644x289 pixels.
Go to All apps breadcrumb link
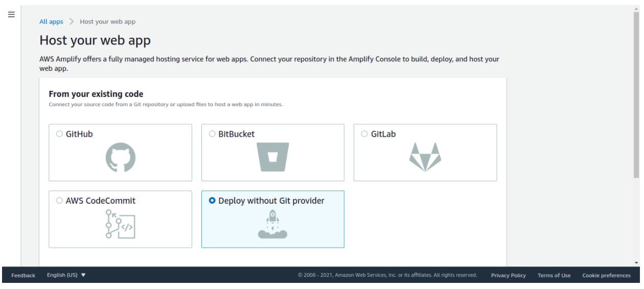(x=52, y=22)
